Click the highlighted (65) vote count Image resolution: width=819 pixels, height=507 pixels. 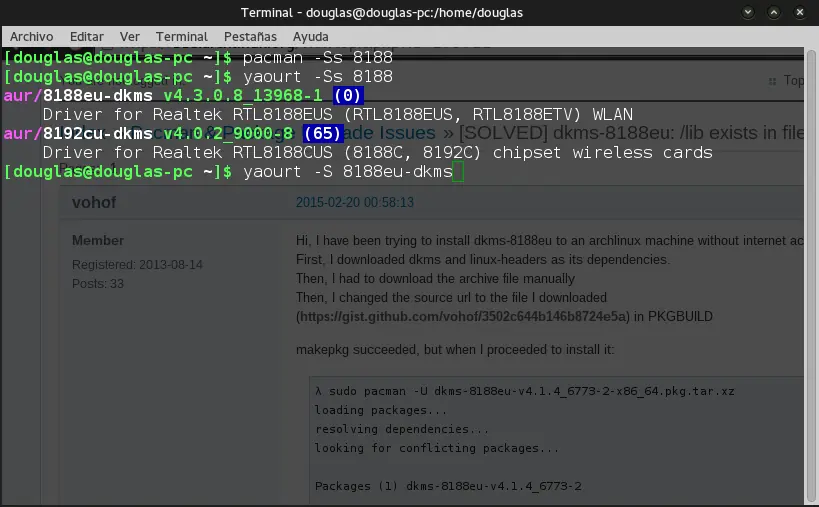pos(323,134)
